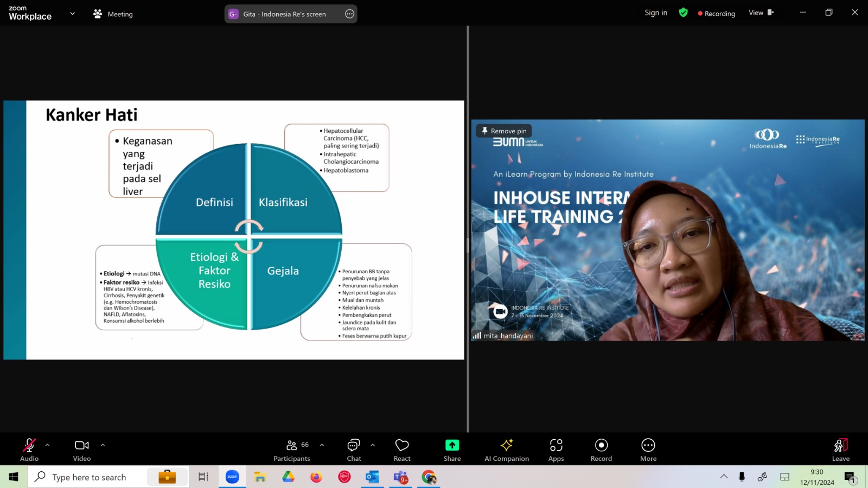Image resolution: width=868 pixels, height=488 pixels.
Task: Open the Apps panel
Action: (556, 450)
